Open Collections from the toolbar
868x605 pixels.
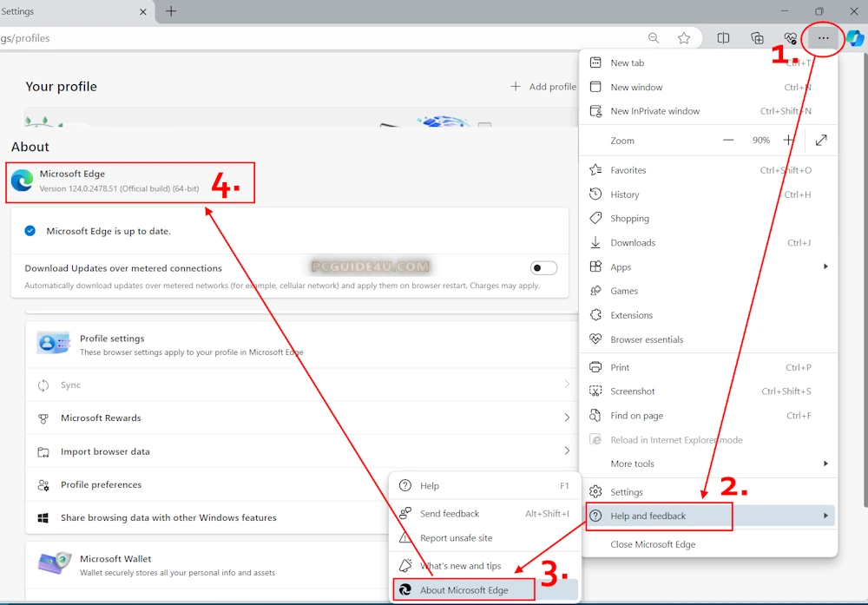tap(757, 38)
